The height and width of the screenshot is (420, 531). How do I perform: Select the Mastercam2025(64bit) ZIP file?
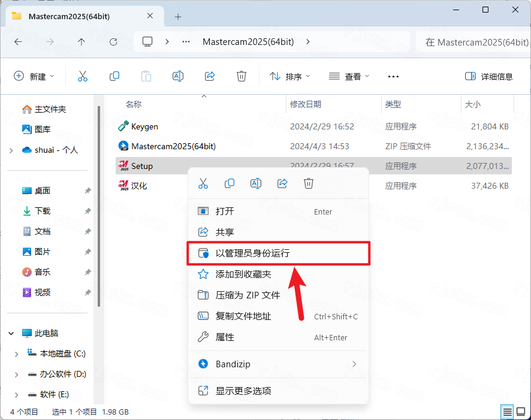(x=313, y=146)
